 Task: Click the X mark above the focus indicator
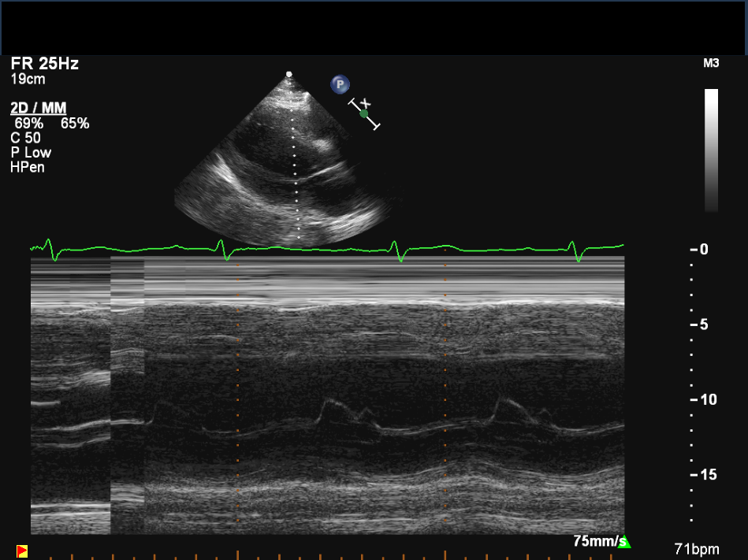coord(366,102)
